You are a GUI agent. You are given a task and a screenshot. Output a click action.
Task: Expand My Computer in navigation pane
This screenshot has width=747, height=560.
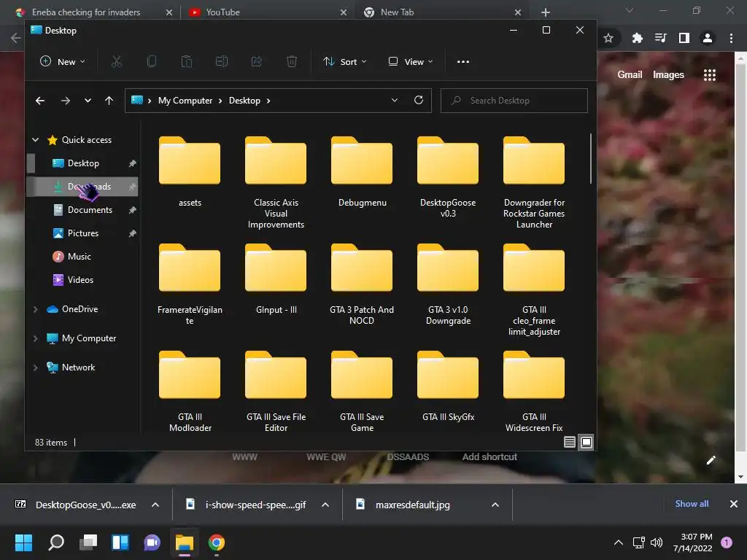[35, 338]
